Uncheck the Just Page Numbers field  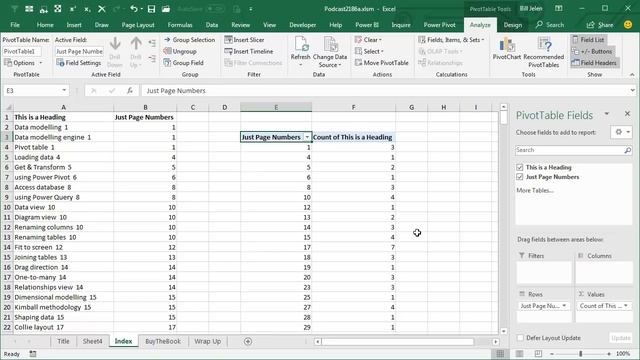pyautogui.click(x=520, y=177)
